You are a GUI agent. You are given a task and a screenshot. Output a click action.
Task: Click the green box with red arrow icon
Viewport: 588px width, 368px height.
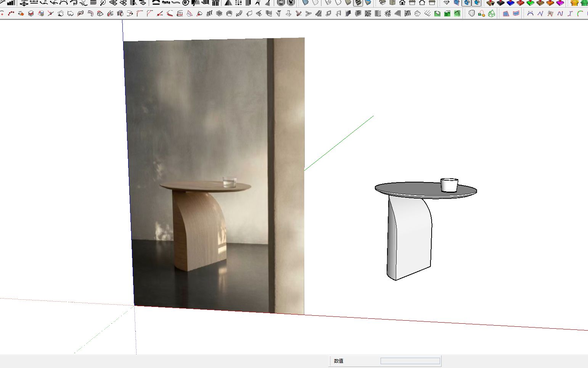tap(530, 3)
